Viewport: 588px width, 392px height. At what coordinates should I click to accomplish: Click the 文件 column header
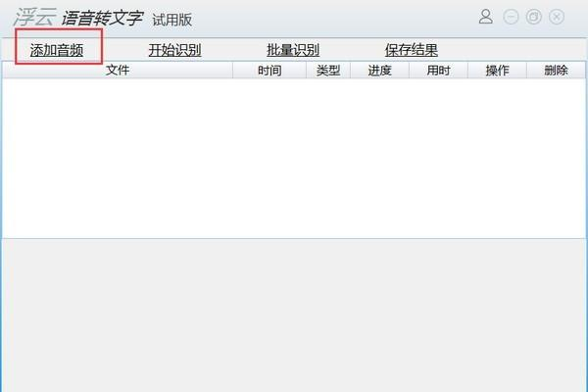pos(118,71)
